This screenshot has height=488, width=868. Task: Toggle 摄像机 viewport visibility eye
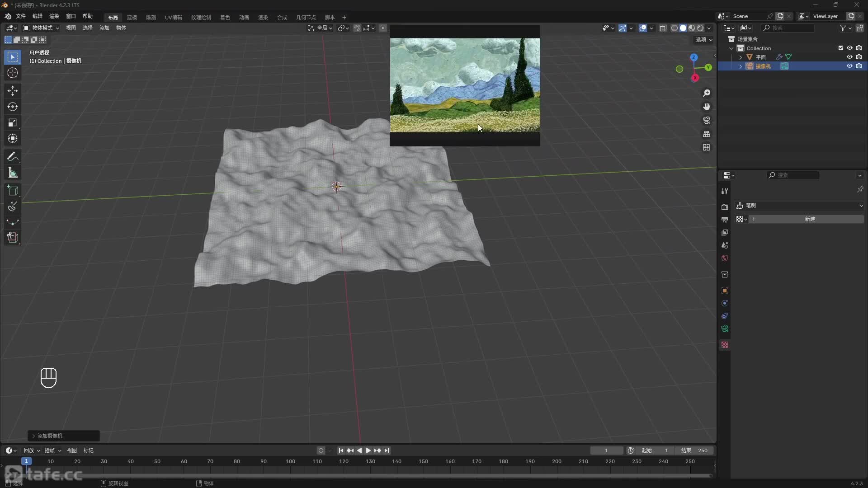point(849,66)
